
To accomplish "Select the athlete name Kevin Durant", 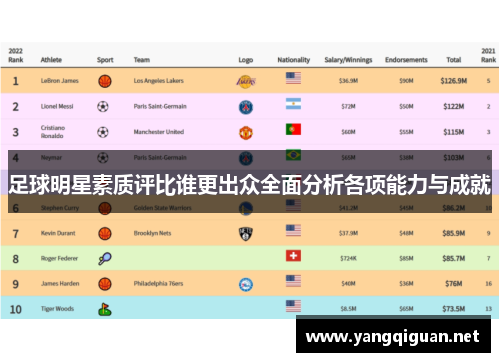I will point(58,233).
